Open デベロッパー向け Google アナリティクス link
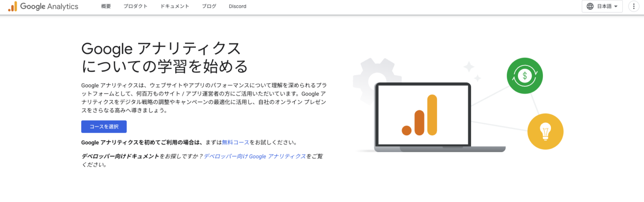This screenshot has height=202, width=644. (255, 156)
